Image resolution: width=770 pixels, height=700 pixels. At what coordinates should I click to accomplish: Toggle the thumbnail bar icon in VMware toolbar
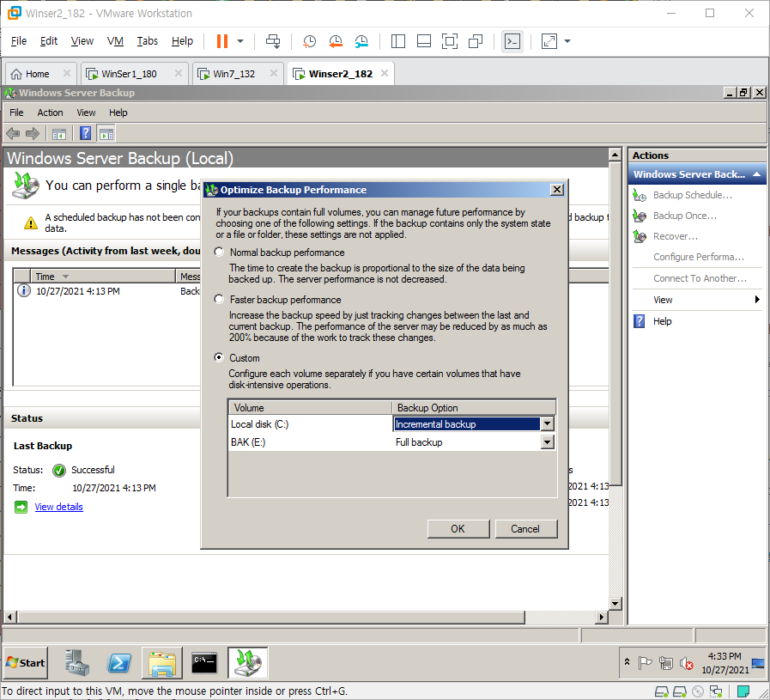[424, 41]
